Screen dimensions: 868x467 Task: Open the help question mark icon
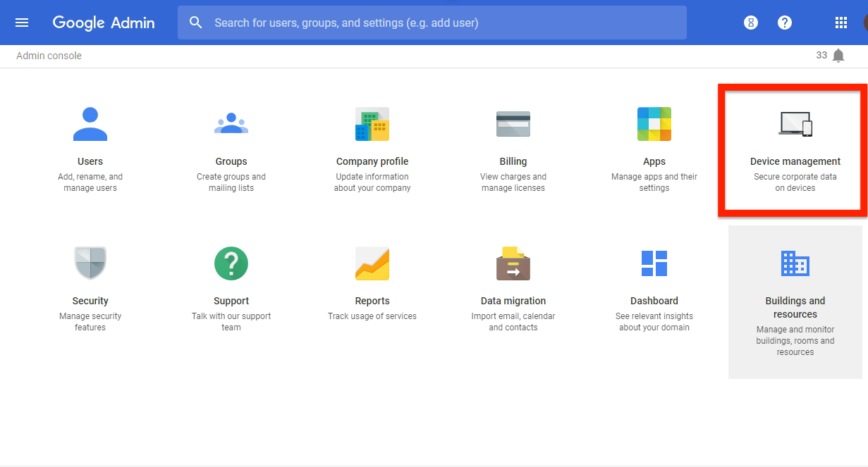point(785,23)
